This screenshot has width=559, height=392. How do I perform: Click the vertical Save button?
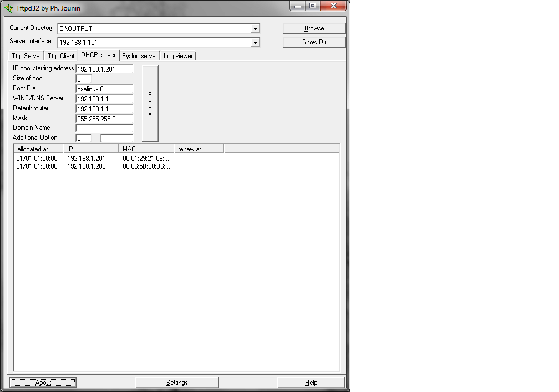tap(150, 103)
